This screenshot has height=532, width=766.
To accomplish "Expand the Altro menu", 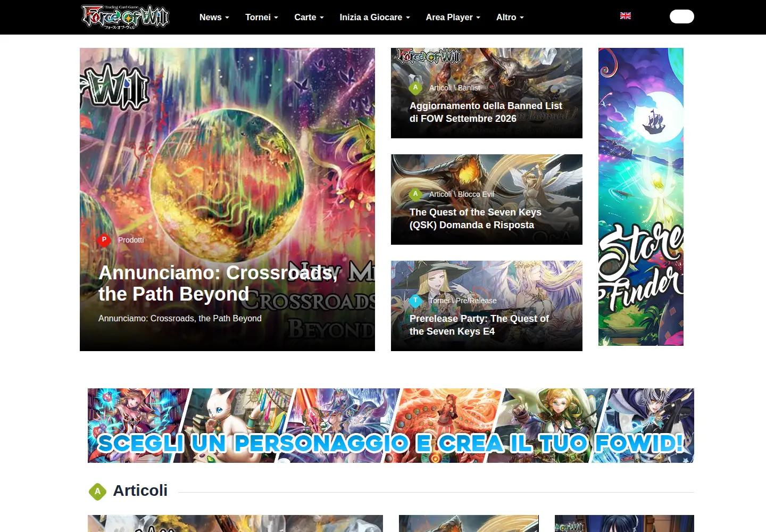I will (510, 17).
